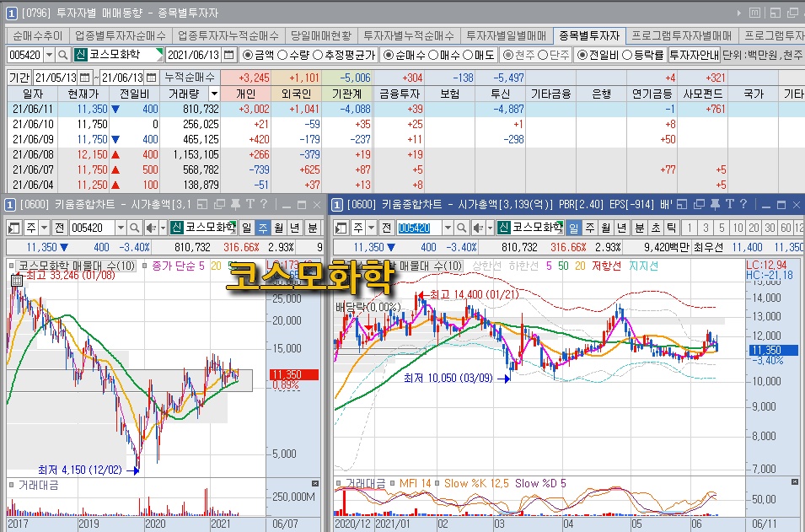
Task: Switch to the 프로그램투자자별매매 tab
Action: point(682,36)
